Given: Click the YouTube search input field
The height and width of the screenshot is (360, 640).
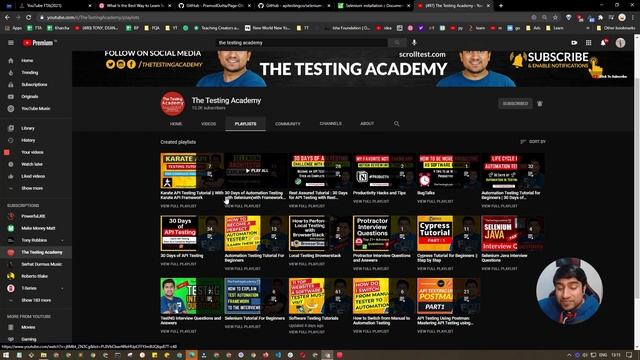Looking at the screenshot, I should pos(301,42).
